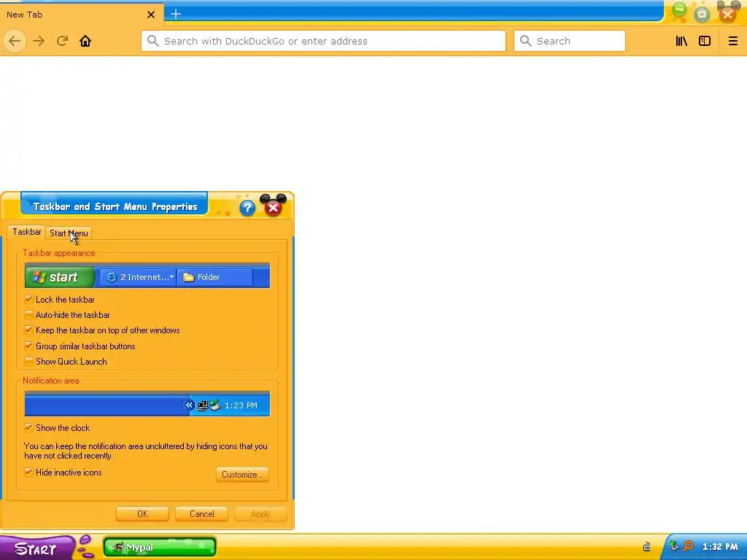Viewport: 747px width, 560px height.
Task: Click the 1:32 PM system clock
Action: click(720, 547)
